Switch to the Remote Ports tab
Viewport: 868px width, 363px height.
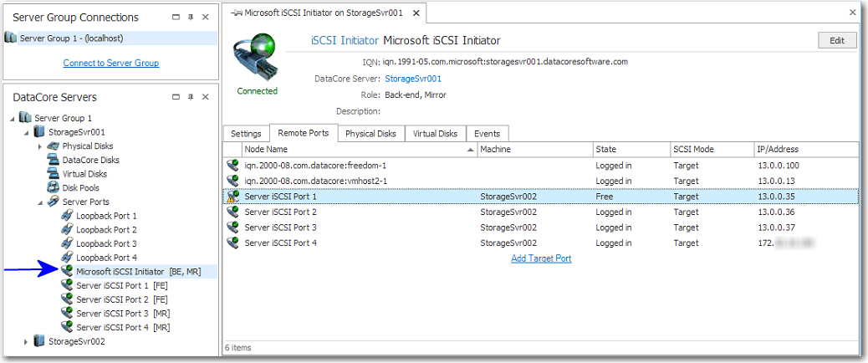(x=304, y=133)
